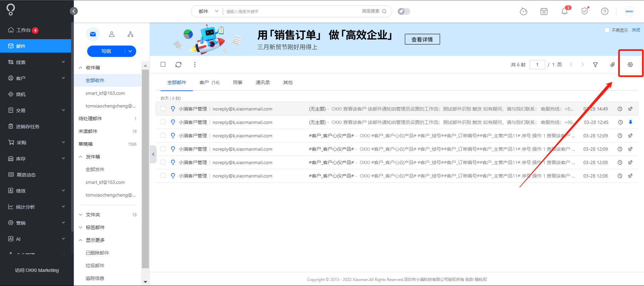
Task: Open 访问 OKKI Marketing link
Action: (37, 270)
